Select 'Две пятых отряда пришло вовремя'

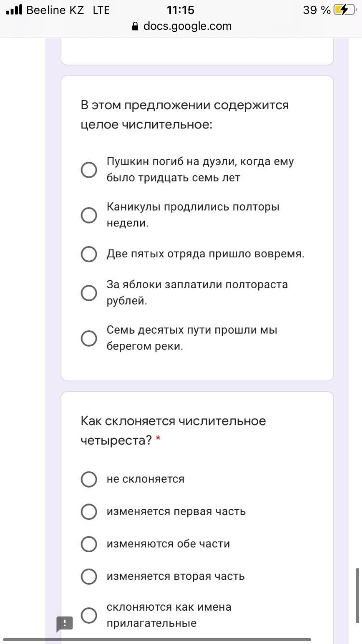[89, 254]
